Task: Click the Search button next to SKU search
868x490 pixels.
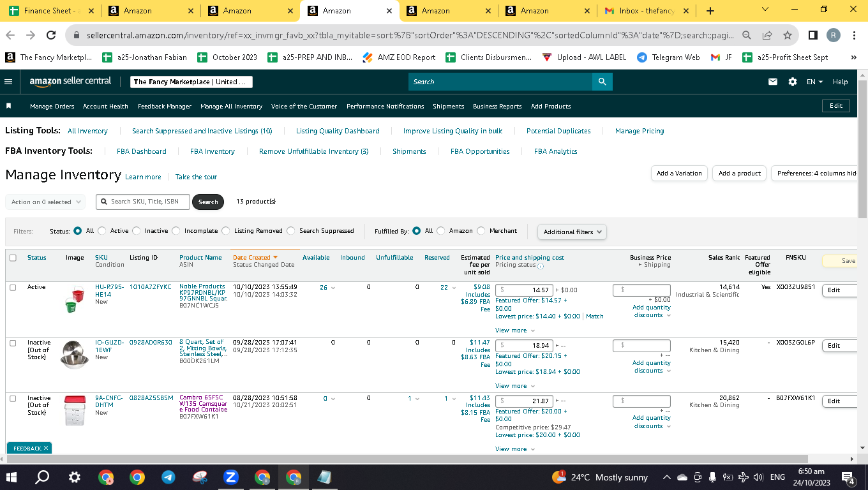Action: click(208, 202)
